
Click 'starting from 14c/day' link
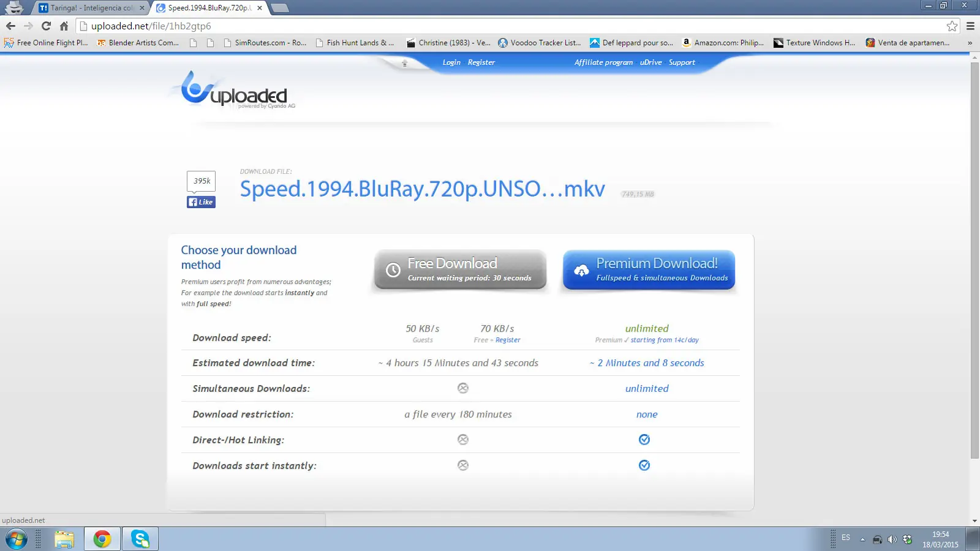pyautogui.click(x=665, y=340)
